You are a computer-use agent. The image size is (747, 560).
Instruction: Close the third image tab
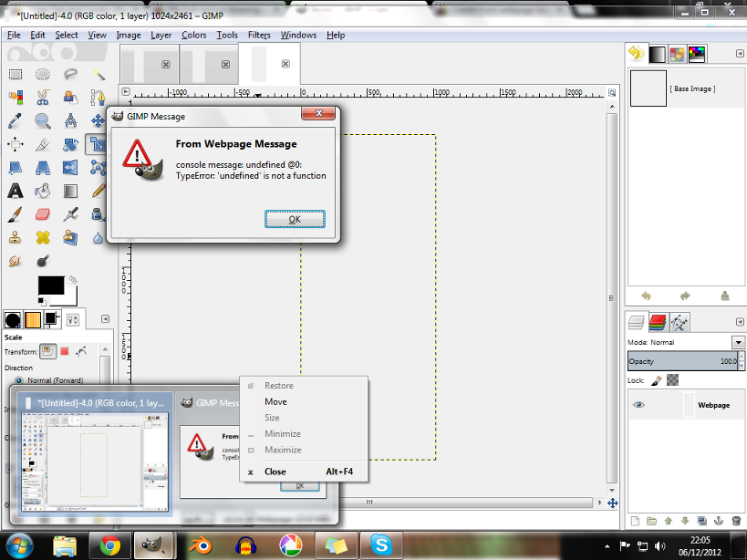pyautogui.click(x=285, y=63)
